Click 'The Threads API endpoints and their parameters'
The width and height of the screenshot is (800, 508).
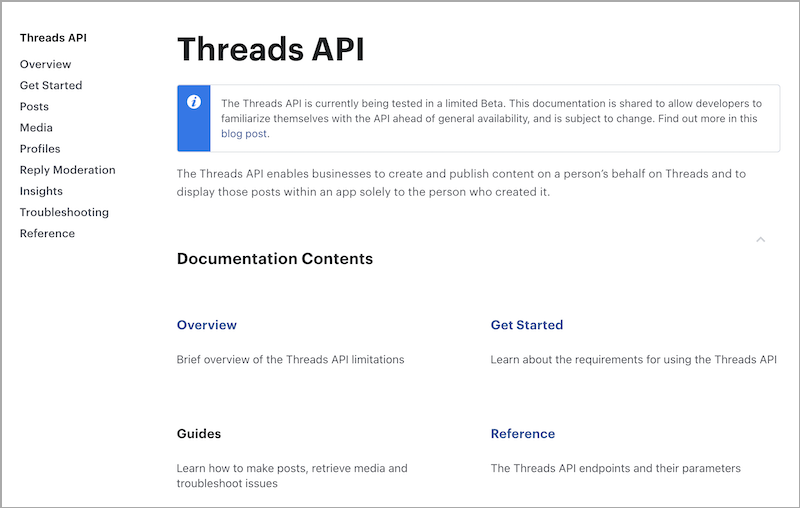pos(615,468)
